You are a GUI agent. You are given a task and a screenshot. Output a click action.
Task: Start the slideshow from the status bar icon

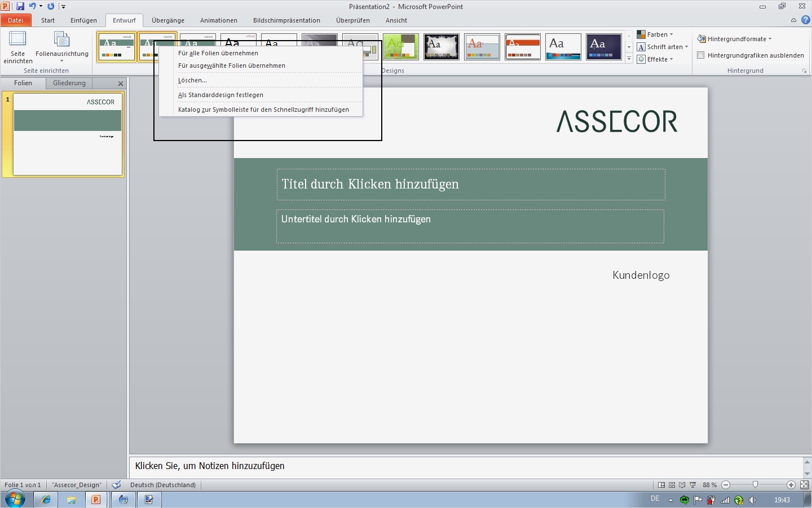click(692, 485)
